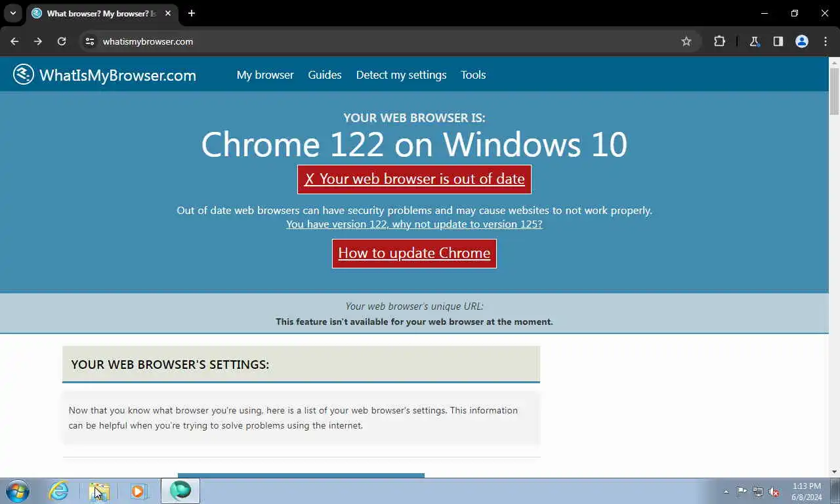Open the Action Center flag icon

(742, 492)
